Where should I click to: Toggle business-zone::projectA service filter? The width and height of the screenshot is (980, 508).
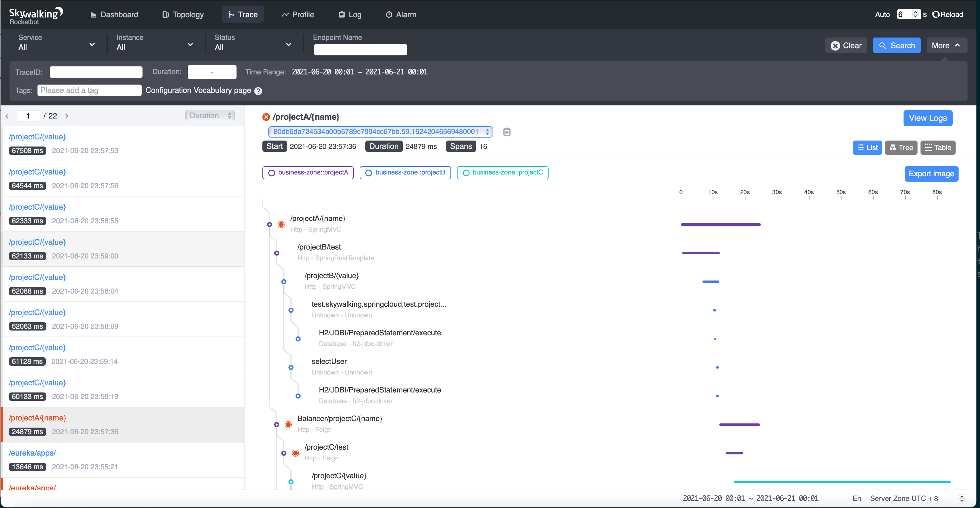point(308,172)
